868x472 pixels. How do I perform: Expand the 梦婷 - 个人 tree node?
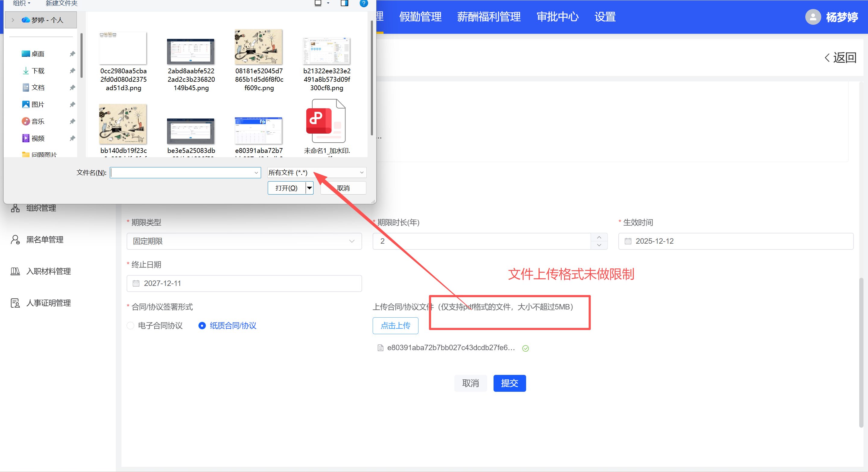tap(13, 20)
